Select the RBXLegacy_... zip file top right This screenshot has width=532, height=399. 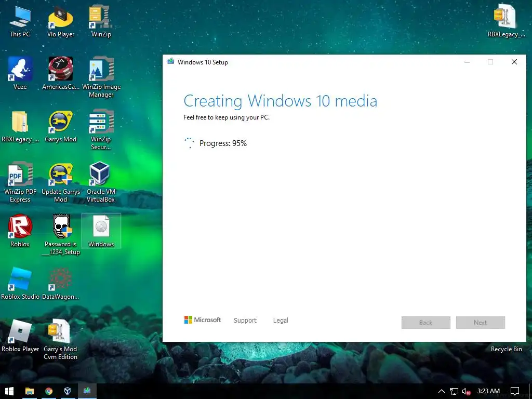pyautogui.click(x=506, y=21)
